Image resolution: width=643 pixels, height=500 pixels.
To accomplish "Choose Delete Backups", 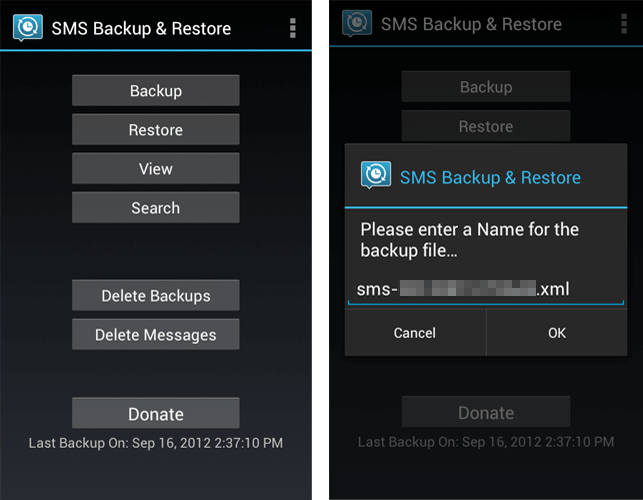I will click(156, 295).
